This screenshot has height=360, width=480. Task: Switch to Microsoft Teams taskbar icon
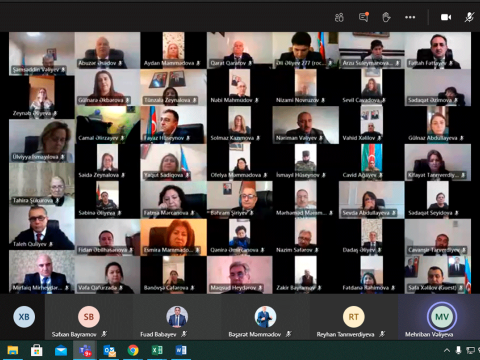85,351
